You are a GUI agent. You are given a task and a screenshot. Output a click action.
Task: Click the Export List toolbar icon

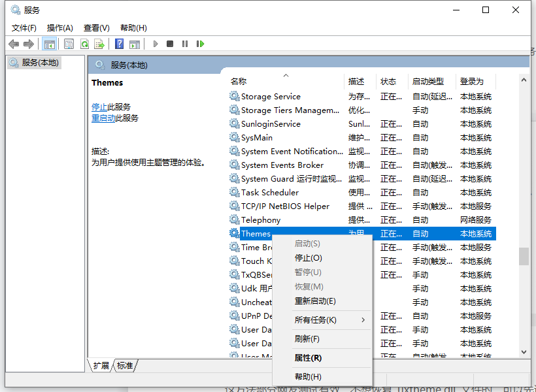coord(99,44)
